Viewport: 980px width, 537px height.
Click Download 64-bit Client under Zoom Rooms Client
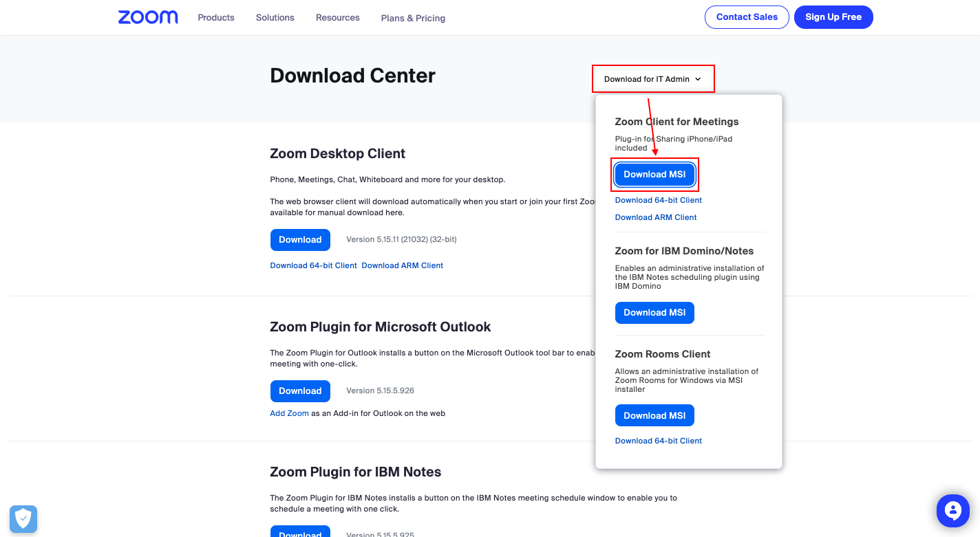(659, 441)
